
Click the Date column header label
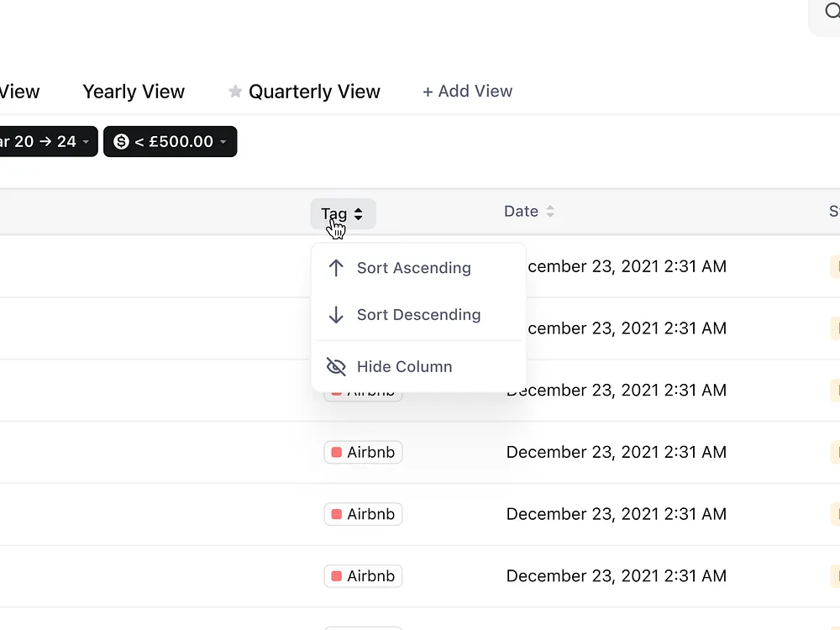tap(521, 212)
